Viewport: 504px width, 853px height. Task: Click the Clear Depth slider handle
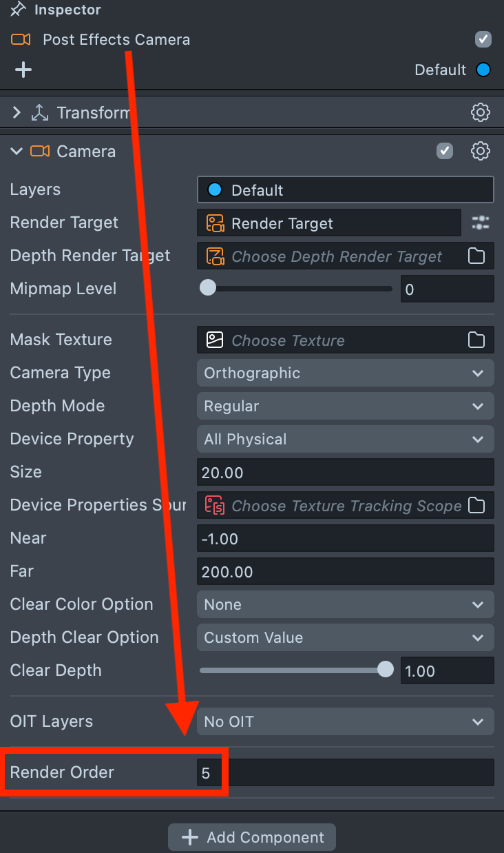pyautogui.click(x=386, y=669)
